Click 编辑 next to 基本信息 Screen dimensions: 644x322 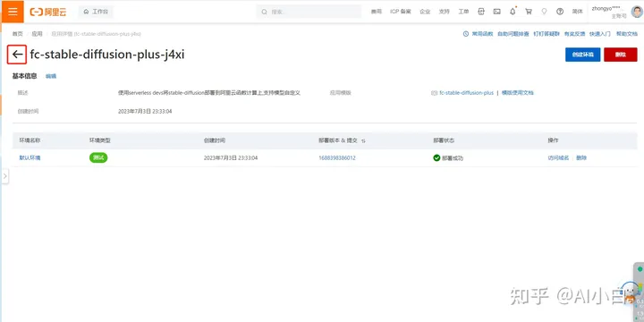(x=51, y=76)
